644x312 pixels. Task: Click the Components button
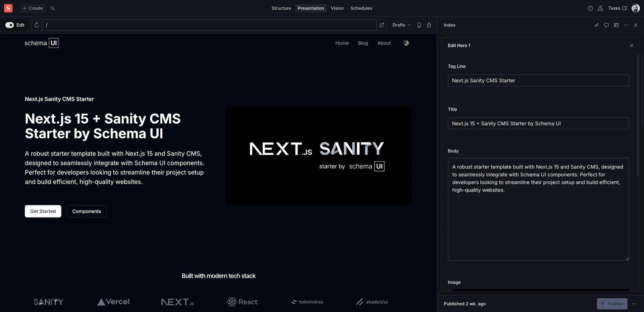point(87,211)
